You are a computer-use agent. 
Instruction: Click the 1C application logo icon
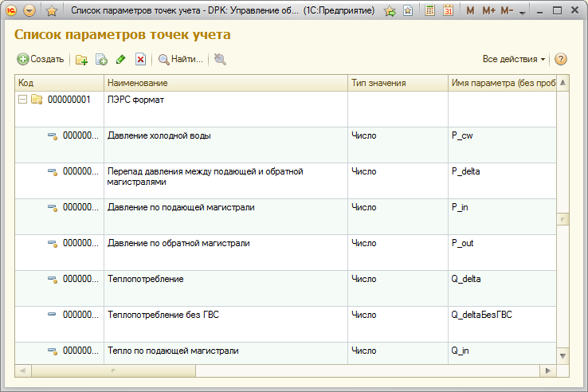point(11,10)
